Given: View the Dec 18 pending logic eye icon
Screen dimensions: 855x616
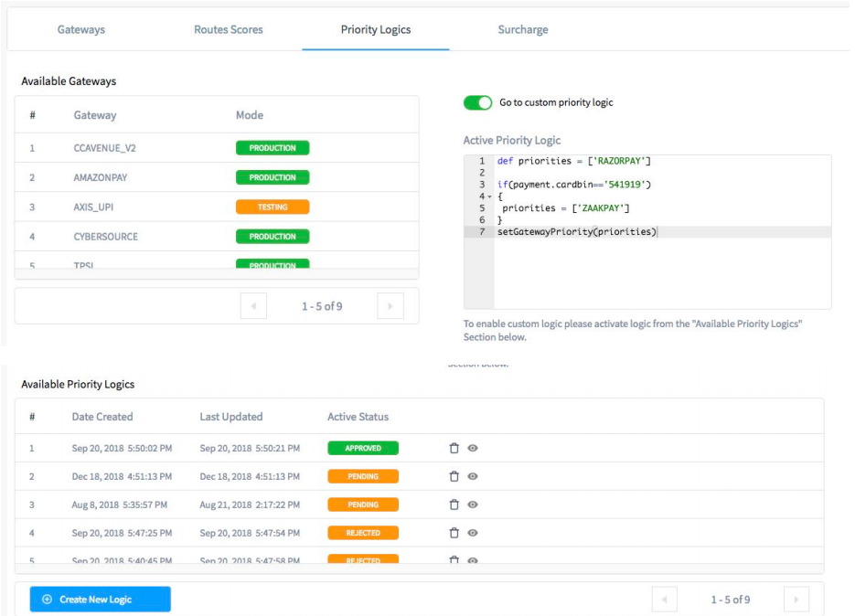Looking at the screenshot, I should click(473, 476).
